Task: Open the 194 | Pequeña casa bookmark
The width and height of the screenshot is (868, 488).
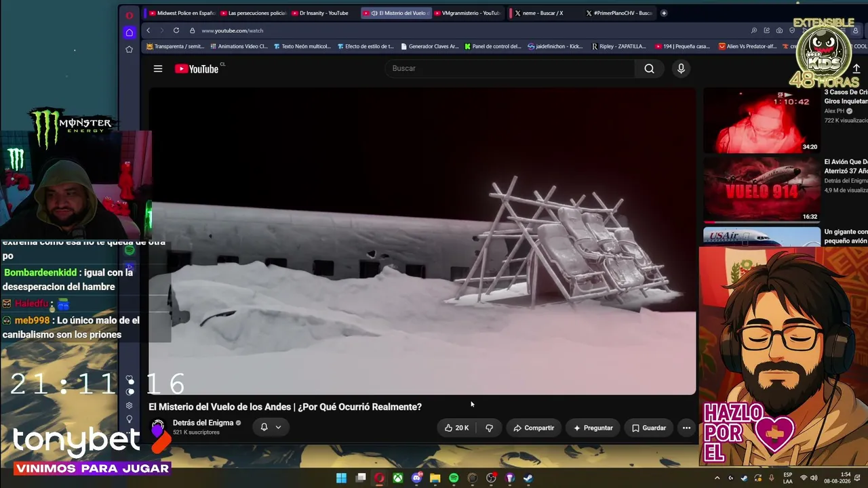Action: [682, 47]
